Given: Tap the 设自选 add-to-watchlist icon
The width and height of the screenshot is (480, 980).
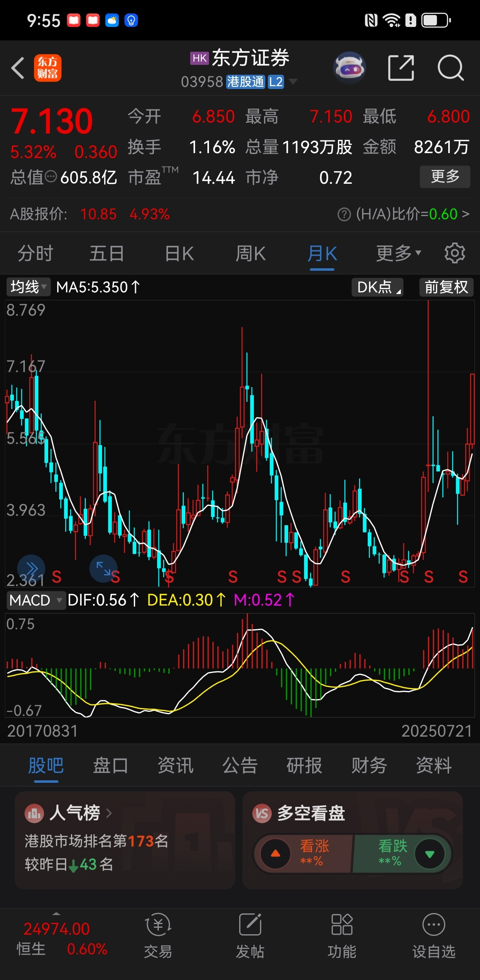Looking at the screenshot, I should 433,925.
